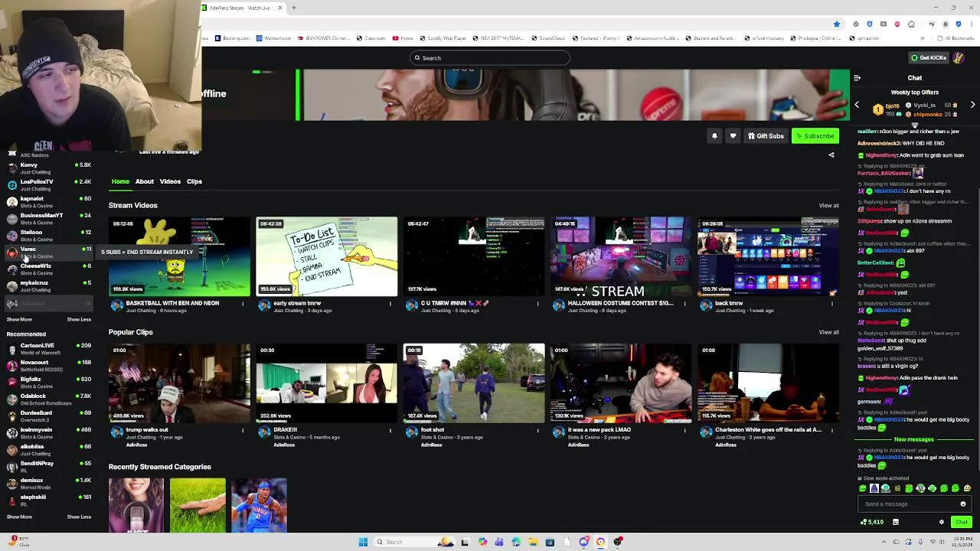Expand following list with Show More

(x=19, y=320)
